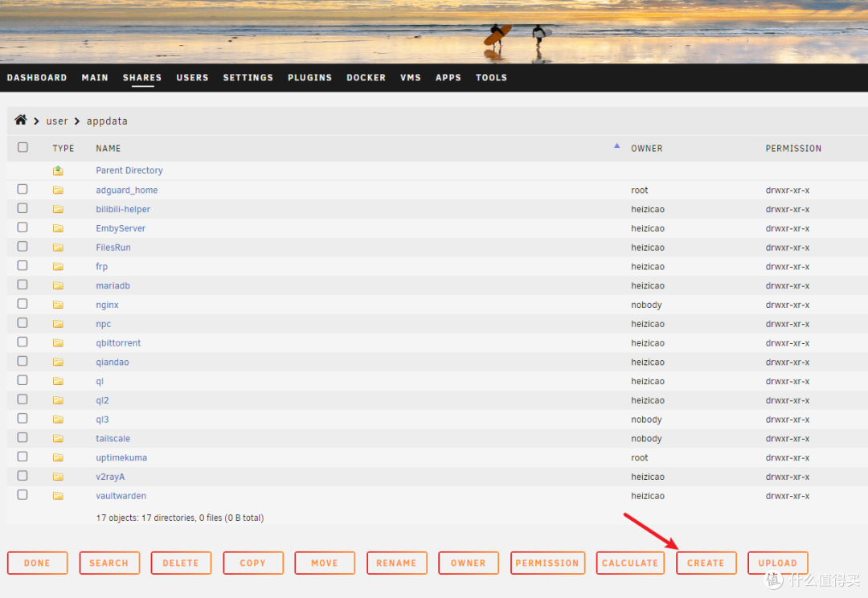Screen dimensions: 868x598
Task: Open the uptimekuma folder link
Action: (121, 458)
